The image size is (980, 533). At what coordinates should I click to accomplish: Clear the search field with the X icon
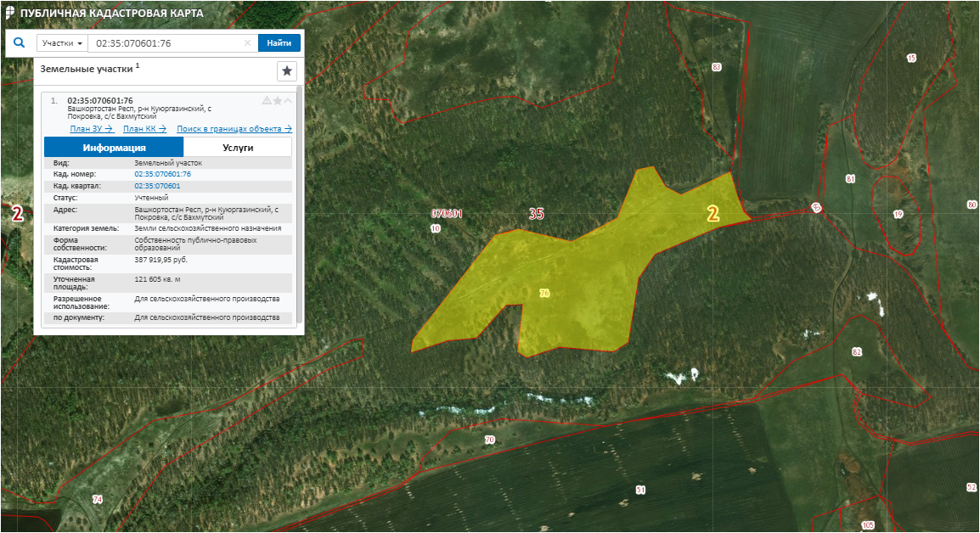click(x=248, y=43)
